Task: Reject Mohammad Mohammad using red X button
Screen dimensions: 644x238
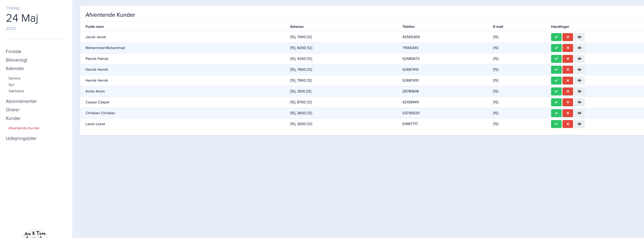Action: click(568, 48)
